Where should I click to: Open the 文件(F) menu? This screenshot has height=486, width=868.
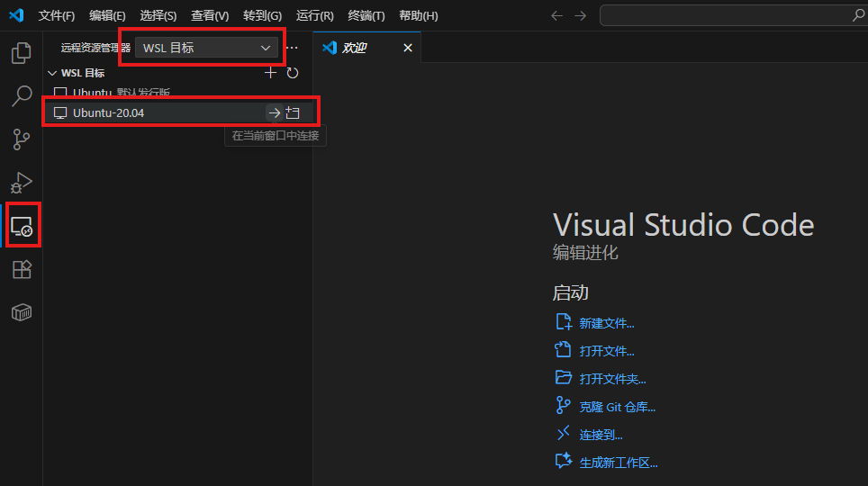[57, 15]
